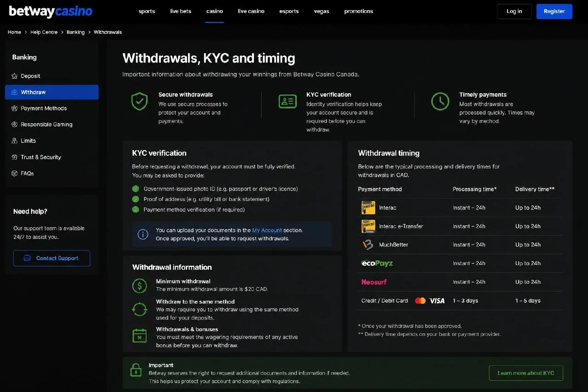
Task: Open the live bets tab
Action: tap(181, 11)
